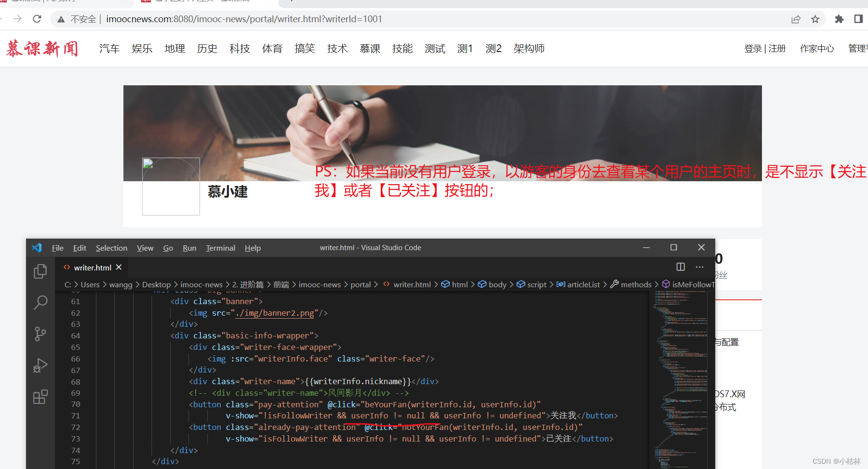The image size is (868, 469).
Task: Click the browser address bar URL
Action: coord(244,19)
